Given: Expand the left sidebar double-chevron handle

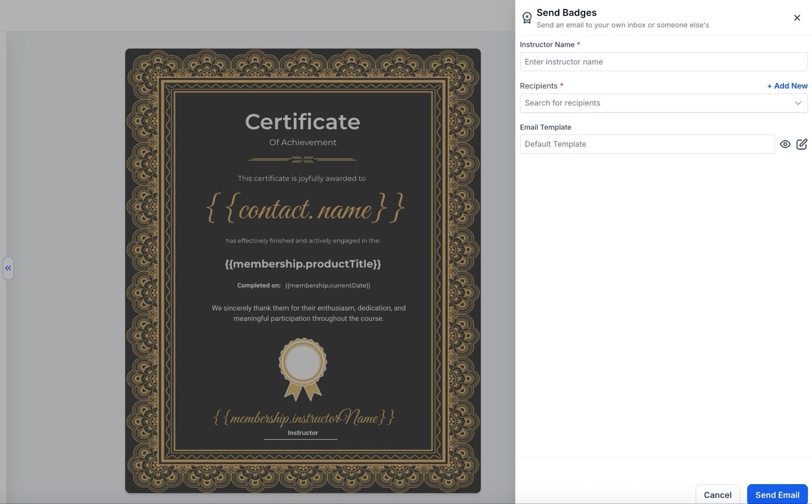Looking at the screenshot, I should 8,268.
